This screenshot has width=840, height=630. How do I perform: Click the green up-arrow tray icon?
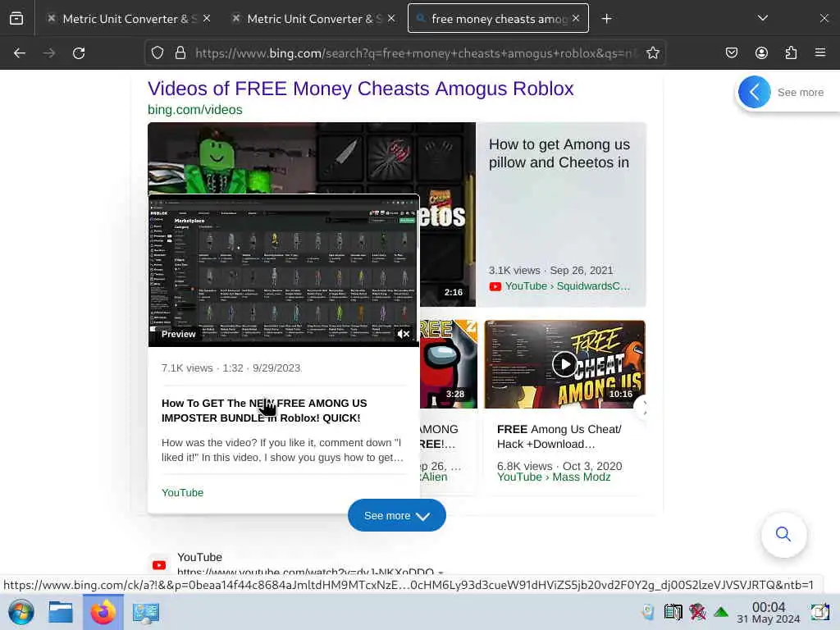point(722,612)
